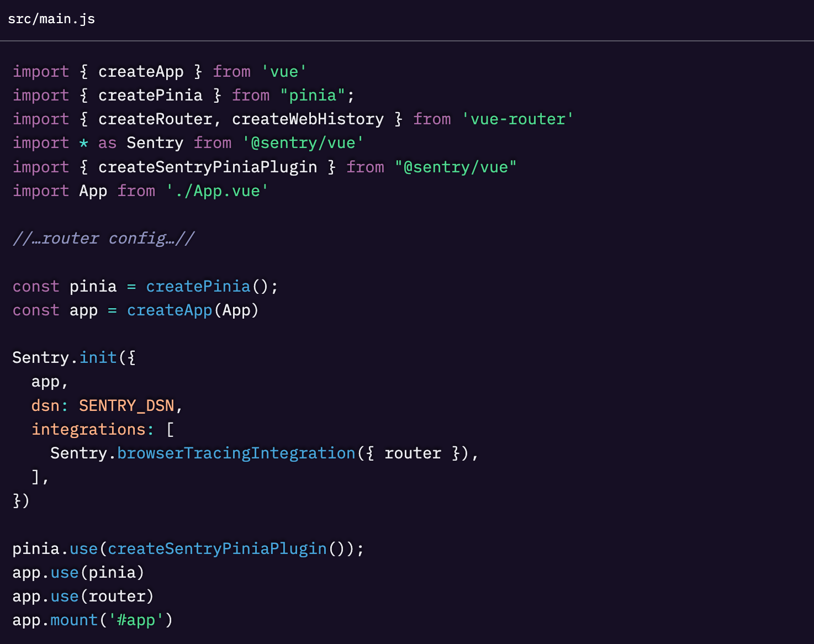Click the createApp identifier in first import
Screen dimensions: 814x644
[x=141, y=72]
